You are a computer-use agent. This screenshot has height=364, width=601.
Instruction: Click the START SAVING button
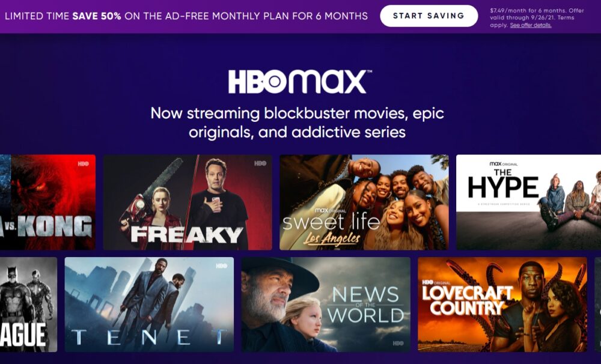(x=429, y=16)
